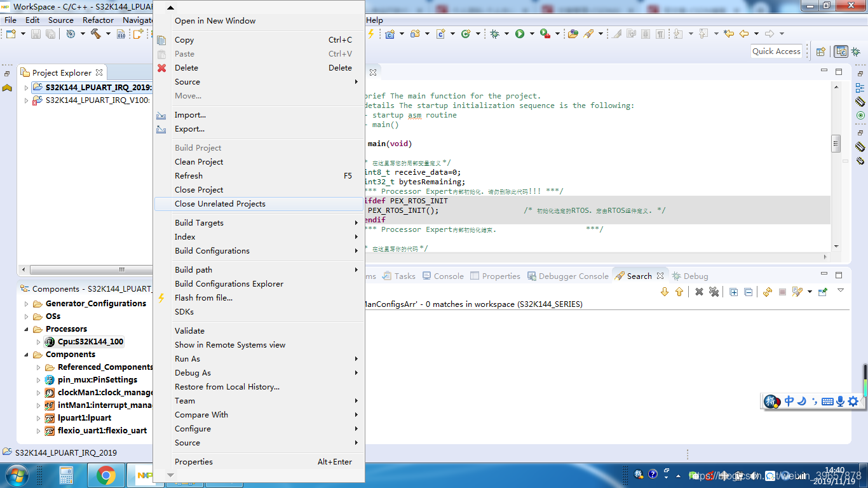Open Chrome from the taskbar
Screen dimensions: 868x488
tap(105, 475)
